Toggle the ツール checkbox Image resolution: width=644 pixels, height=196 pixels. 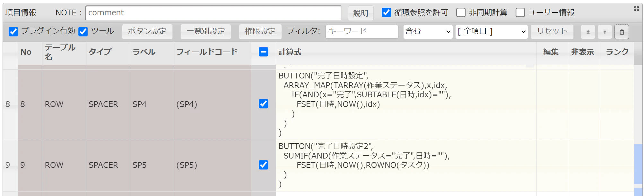[x=83, y=31]
